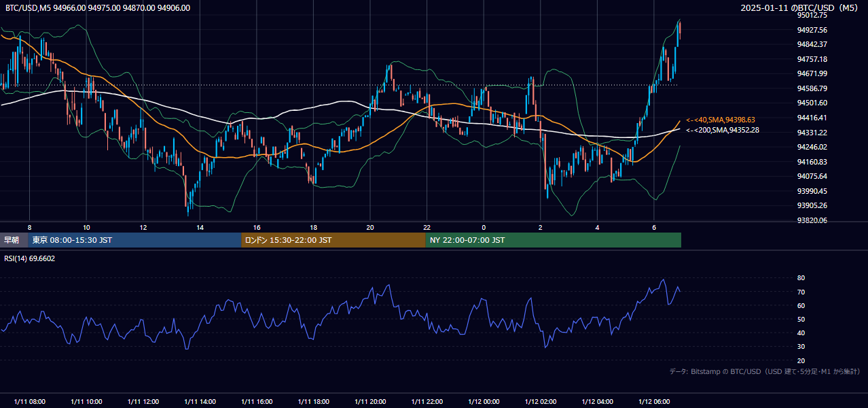
Task: Click price axis value 93990.45
Action: click(812, 191)
